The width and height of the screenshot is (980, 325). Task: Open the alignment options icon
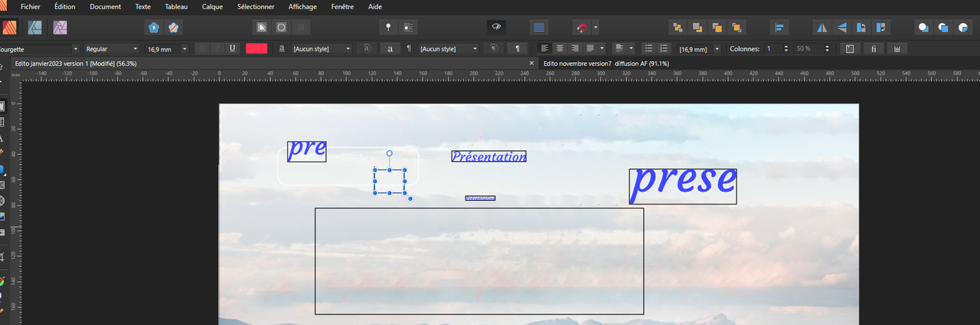[779, 28]
